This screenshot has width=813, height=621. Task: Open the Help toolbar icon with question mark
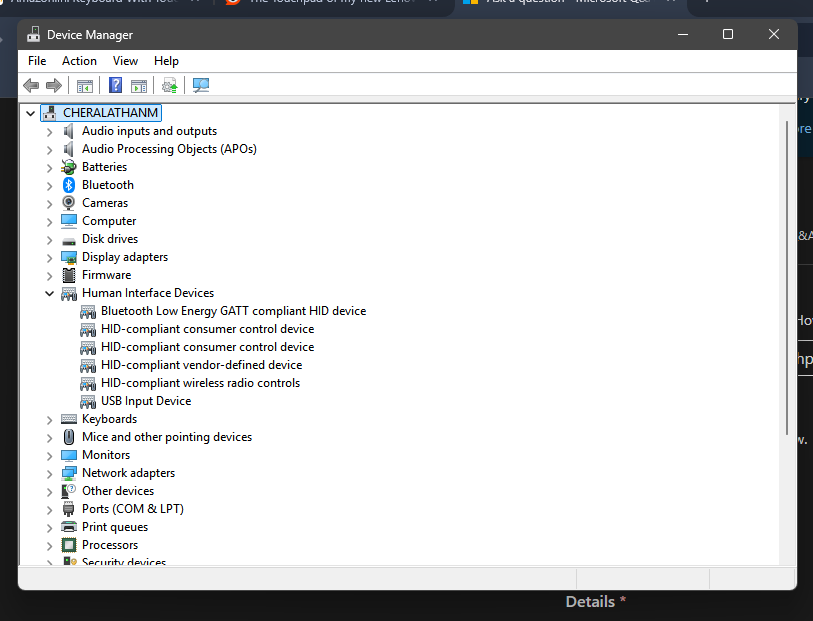click(x=115, y=85)
